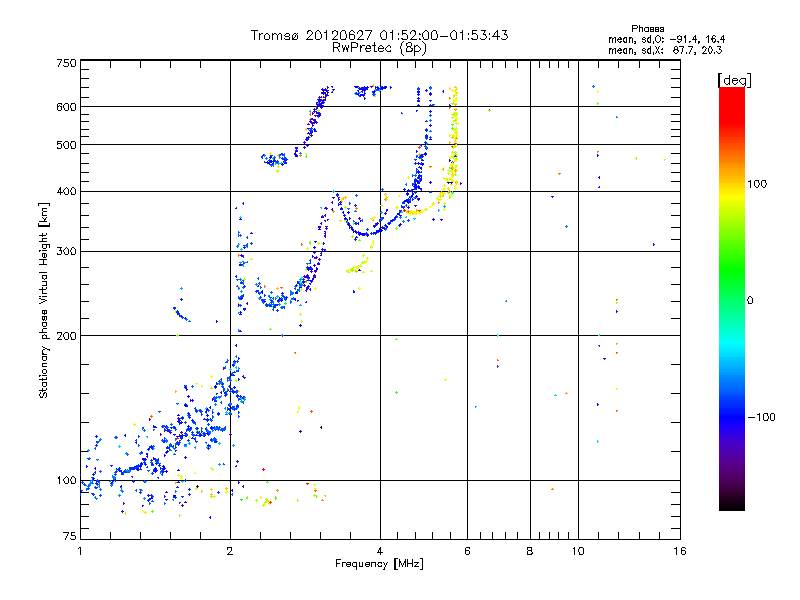Click the "Phases" heading above the statistics
The width and height of the screenshot is (800, 600).
point(647,29)
